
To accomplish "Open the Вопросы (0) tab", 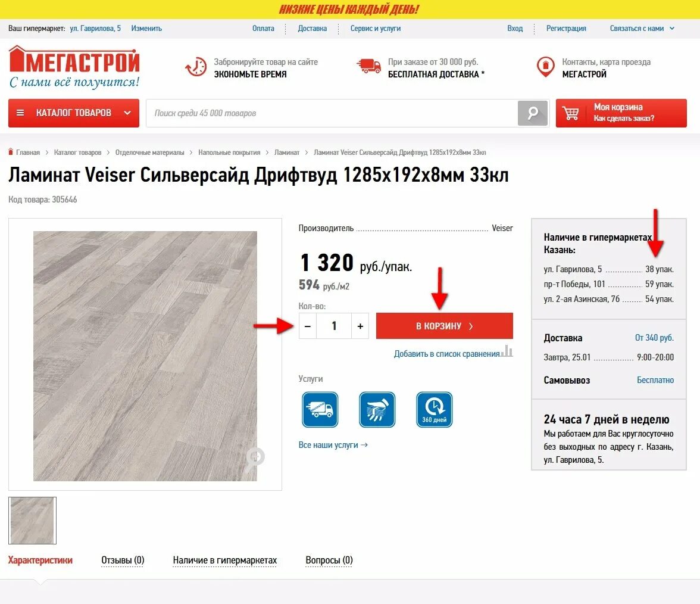I will 329,560.
